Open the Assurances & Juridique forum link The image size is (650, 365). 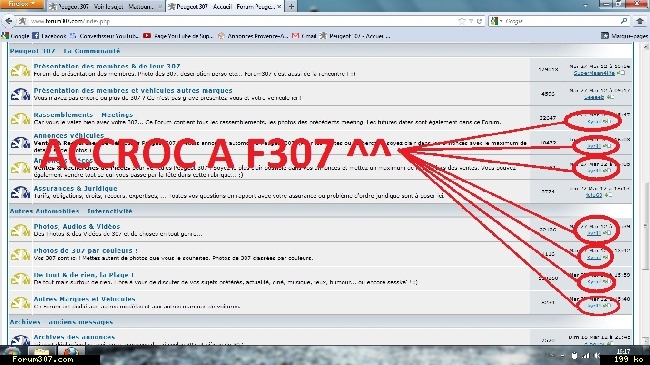point(75,188)
